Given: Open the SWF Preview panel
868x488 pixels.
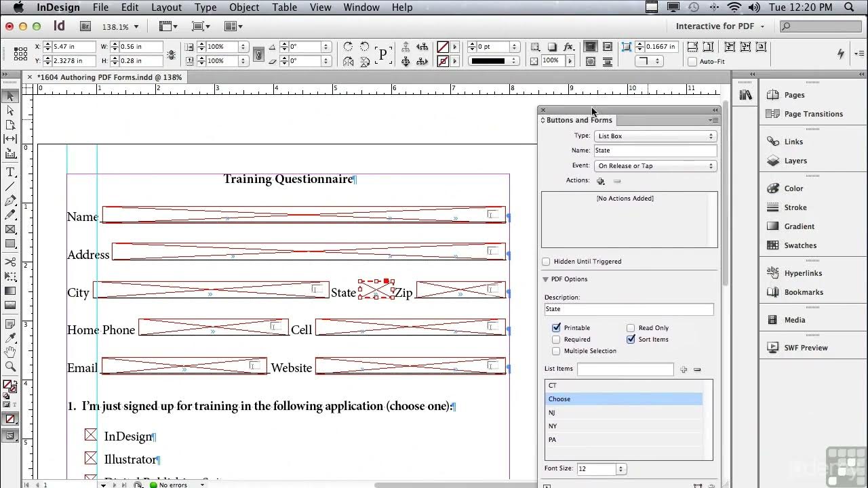Looking at the screenshot, I should 806,348.
